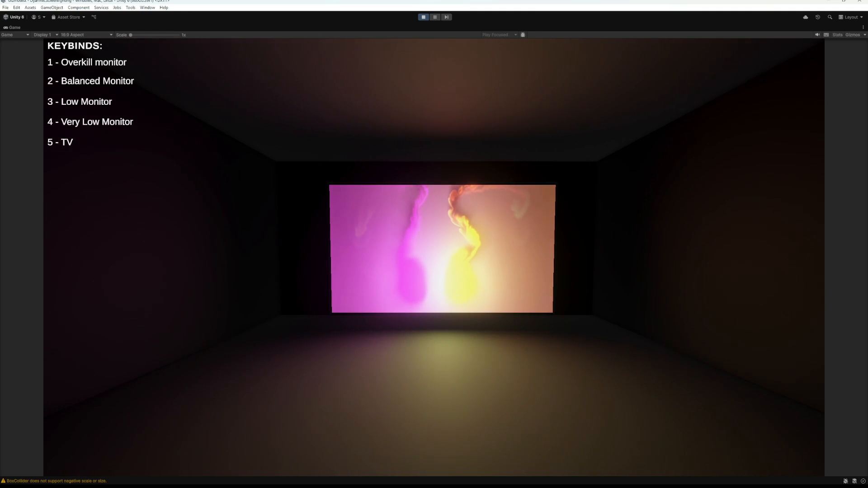Click the glowing monitor screen in Game view
The width and height of the screenshot is (868, 488).
click(442, 249)
